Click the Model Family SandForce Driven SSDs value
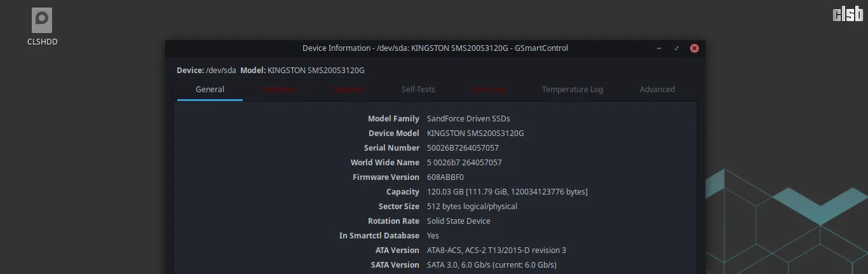The image size is (868, 274). click(468, 119)
